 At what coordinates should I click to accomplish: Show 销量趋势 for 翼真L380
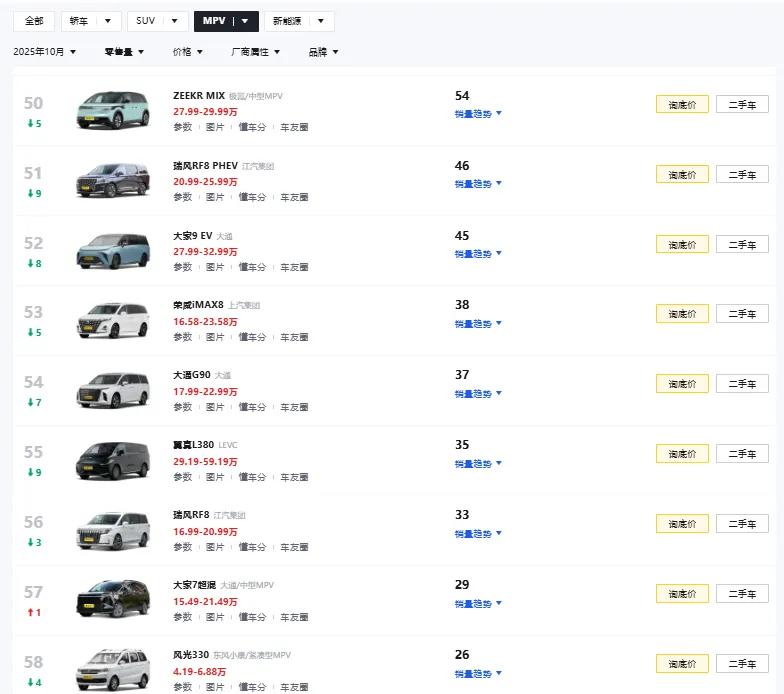[x=478, y=463]
